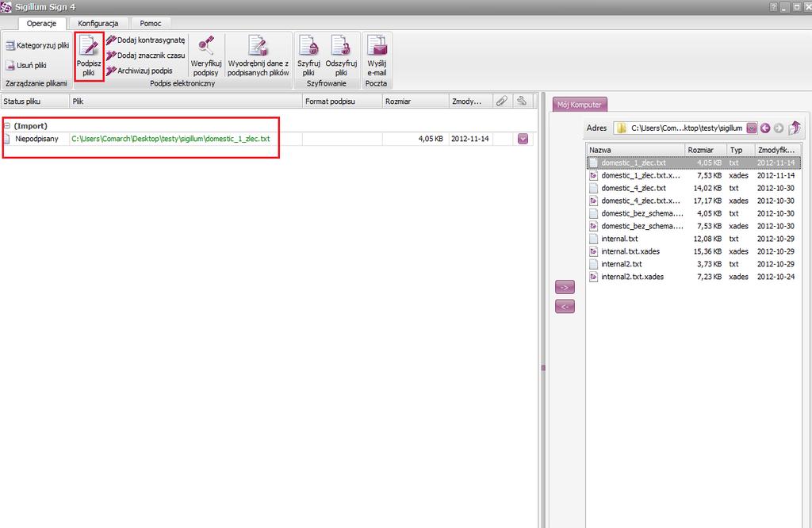The height and width of the screenshot is (528, 812).
Task: Click the forward navigation arrow next to Adres
Action: click(x=779, y=128)
